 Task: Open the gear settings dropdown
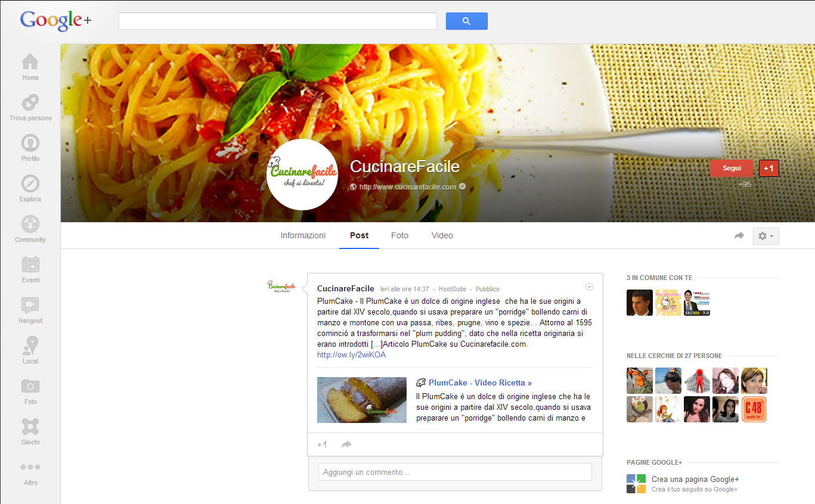(766, 236)
